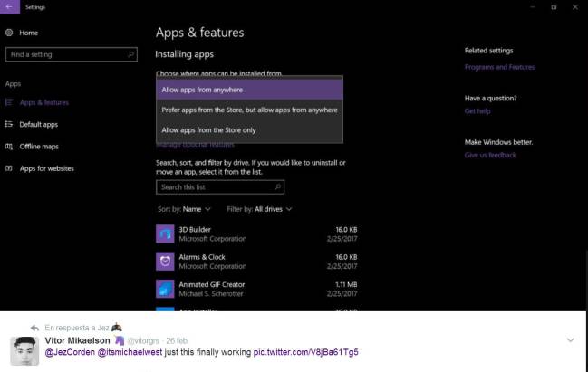
Task: Click the Animated GIF Creator app icon
Action: [165, 289]
